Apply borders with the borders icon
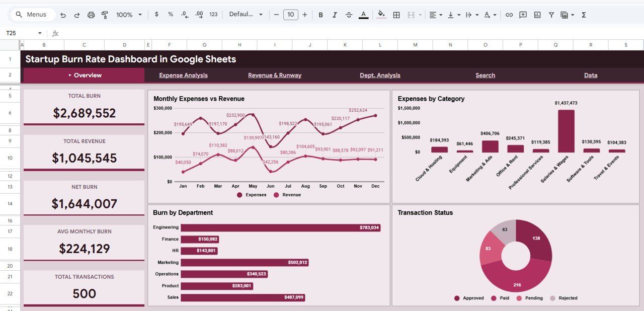This screenshot has width=644, height=311. (x=396, y=15)
